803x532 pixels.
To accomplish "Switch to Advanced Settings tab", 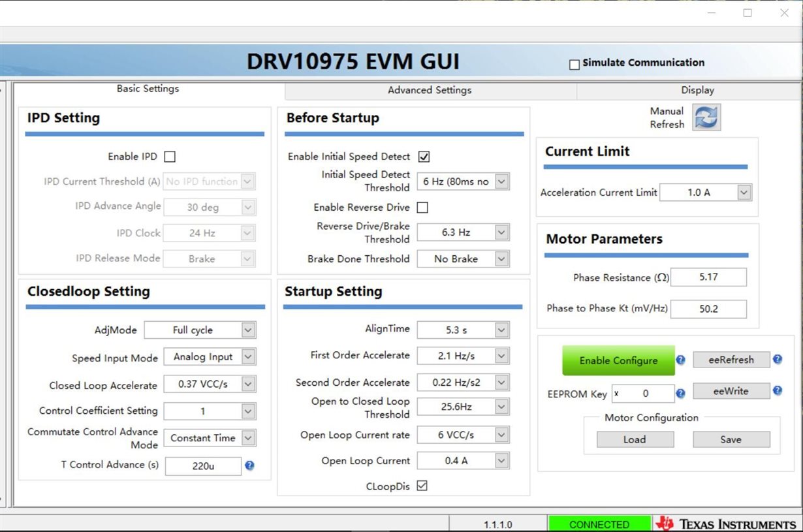I will (430, 91).
